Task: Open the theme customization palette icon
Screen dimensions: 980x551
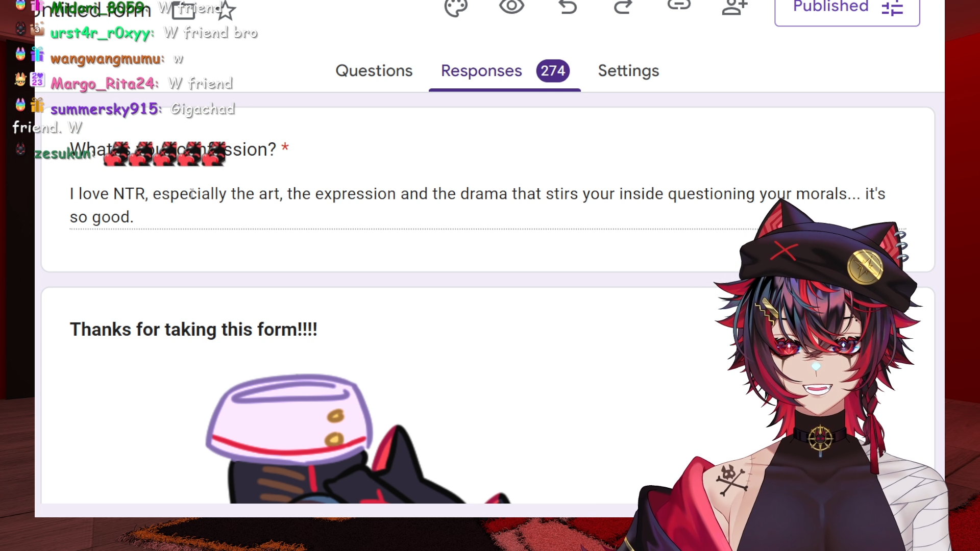Action: click(456, 7)
